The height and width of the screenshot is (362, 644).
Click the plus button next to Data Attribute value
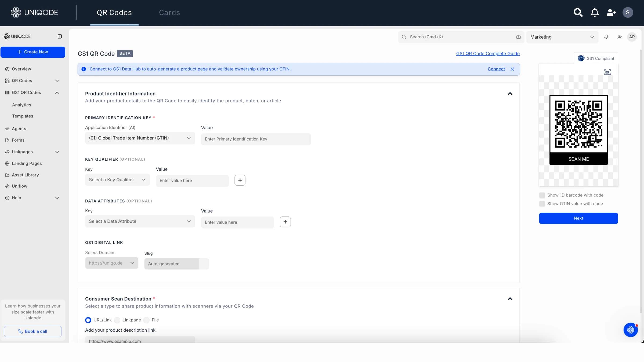(285, 222)
